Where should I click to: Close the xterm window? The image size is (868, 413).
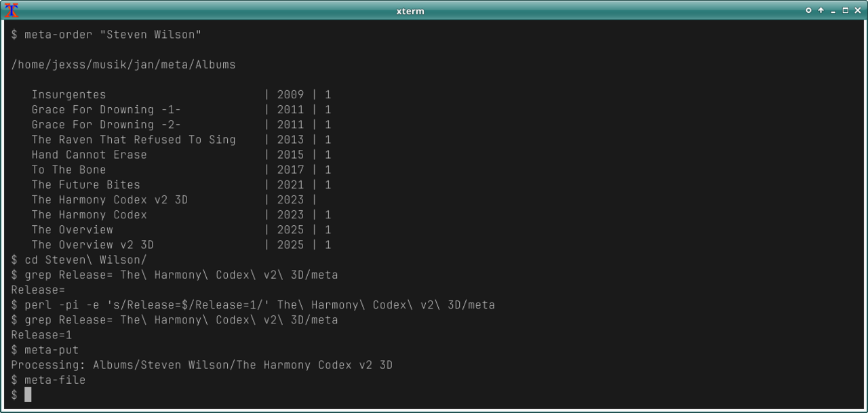[857, 10]
